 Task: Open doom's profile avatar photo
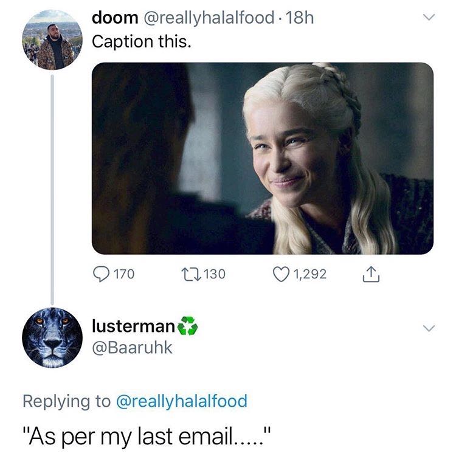point(52,40)
